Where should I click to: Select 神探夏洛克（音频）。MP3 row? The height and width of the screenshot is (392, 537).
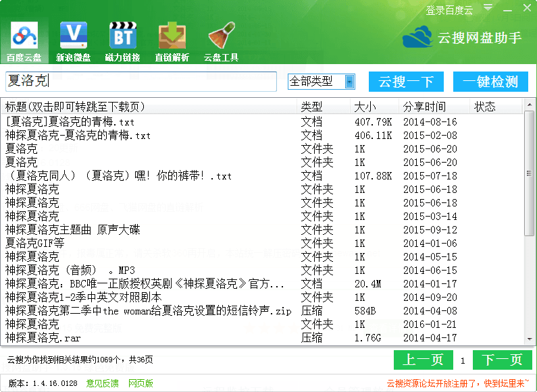click(263, 271)
